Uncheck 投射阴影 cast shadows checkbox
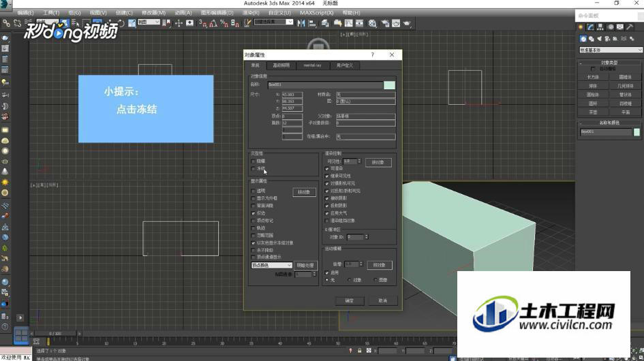 327,206
